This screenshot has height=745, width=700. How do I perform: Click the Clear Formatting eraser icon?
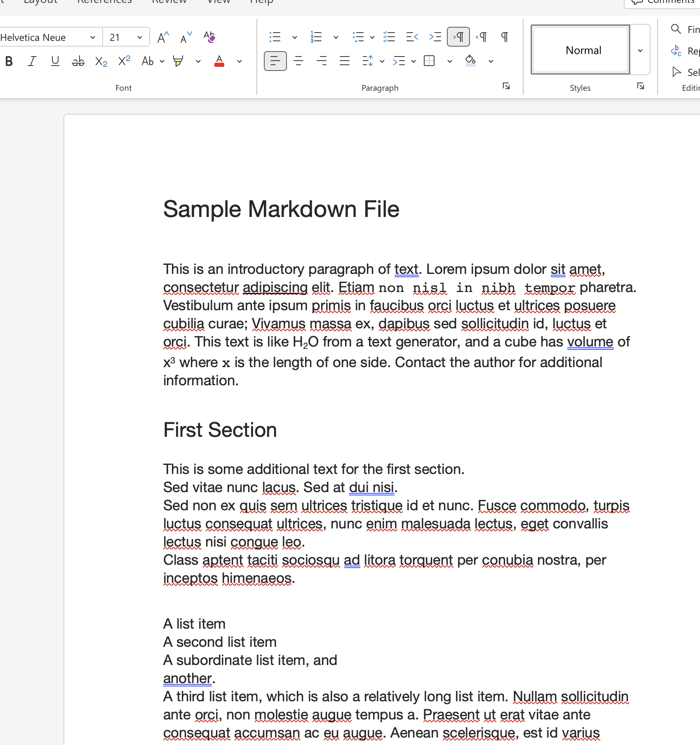(x=209, y=37)
